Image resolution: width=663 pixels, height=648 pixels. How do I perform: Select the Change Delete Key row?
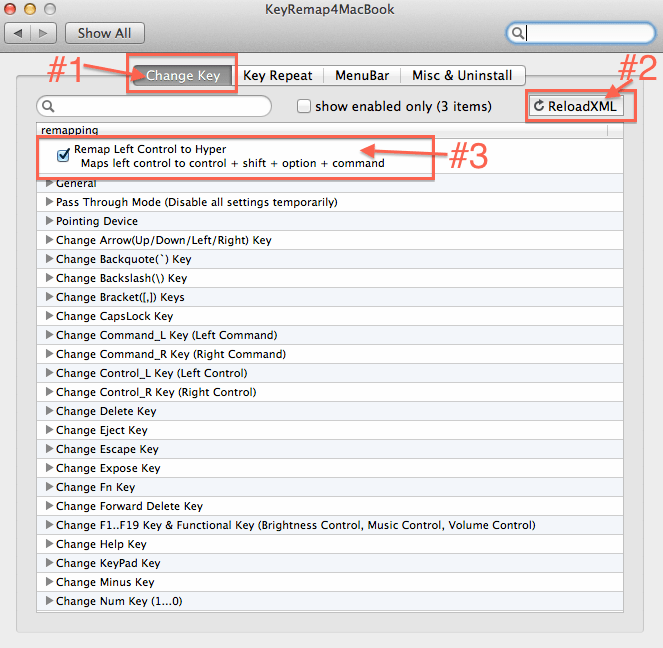(106, 411)
